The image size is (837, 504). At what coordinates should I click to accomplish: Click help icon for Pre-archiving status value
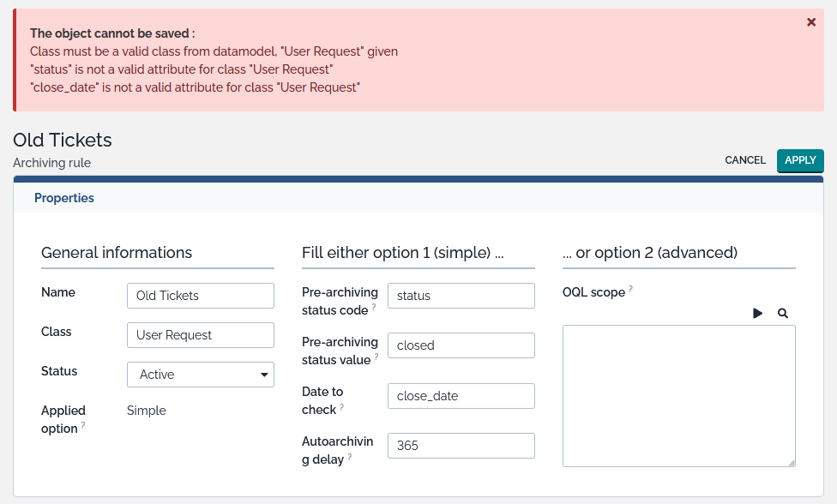tap(376, 357)
